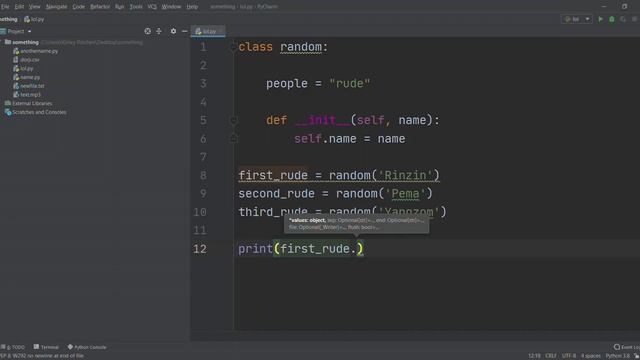
Task: Open the TODO tool window
Action: click(13, 347)
